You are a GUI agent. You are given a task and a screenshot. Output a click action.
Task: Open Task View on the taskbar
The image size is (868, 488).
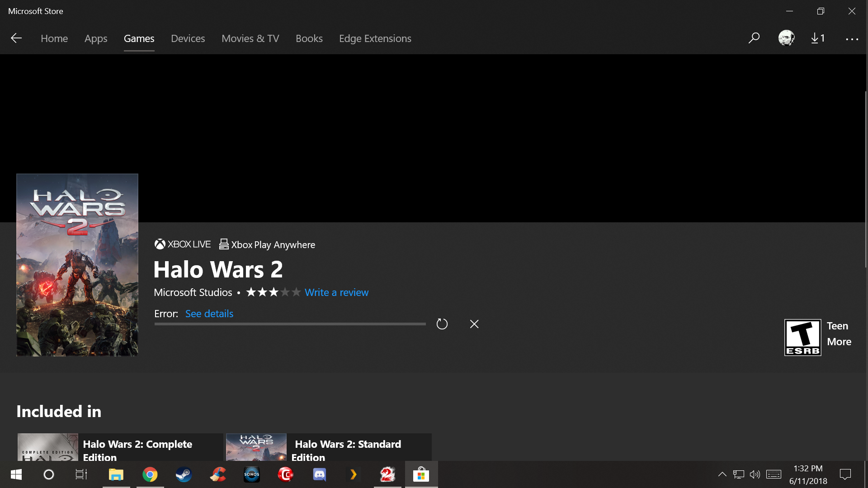pyautogui.click(x=81, y=474)
